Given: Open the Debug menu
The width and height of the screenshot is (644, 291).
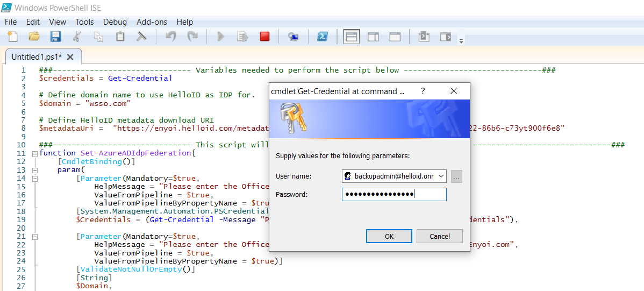Looking at the screenshot, I should point(115,22).
